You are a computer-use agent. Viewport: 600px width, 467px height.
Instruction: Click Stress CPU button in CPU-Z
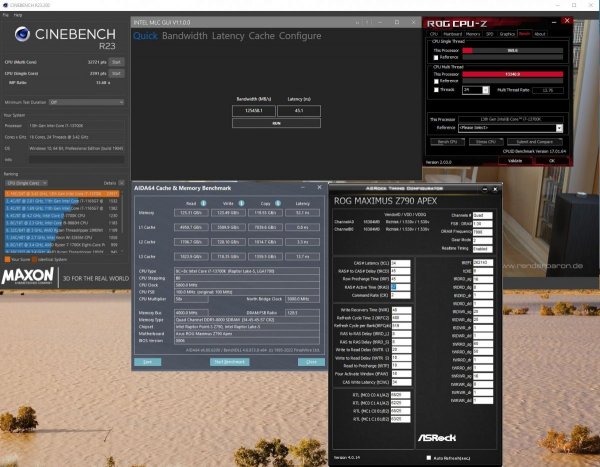coord(486,142)
